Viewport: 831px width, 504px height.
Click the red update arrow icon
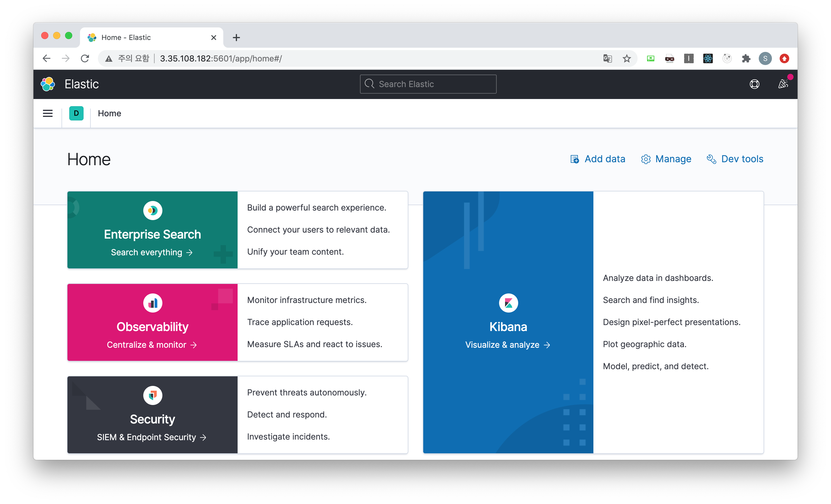coord(784,59)
